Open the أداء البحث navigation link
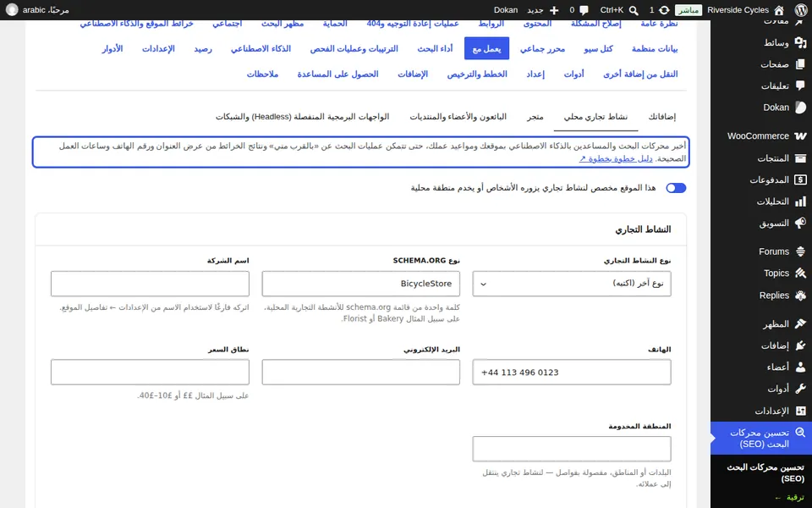This screenshot has width=812, height=508. click(x=435, y=48)
